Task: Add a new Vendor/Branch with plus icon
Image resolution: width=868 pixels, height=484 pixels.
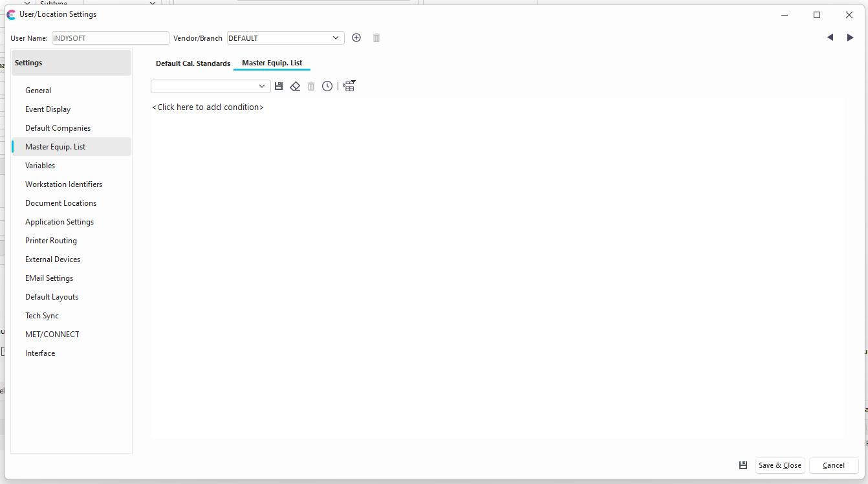Action: coord(356,38)
